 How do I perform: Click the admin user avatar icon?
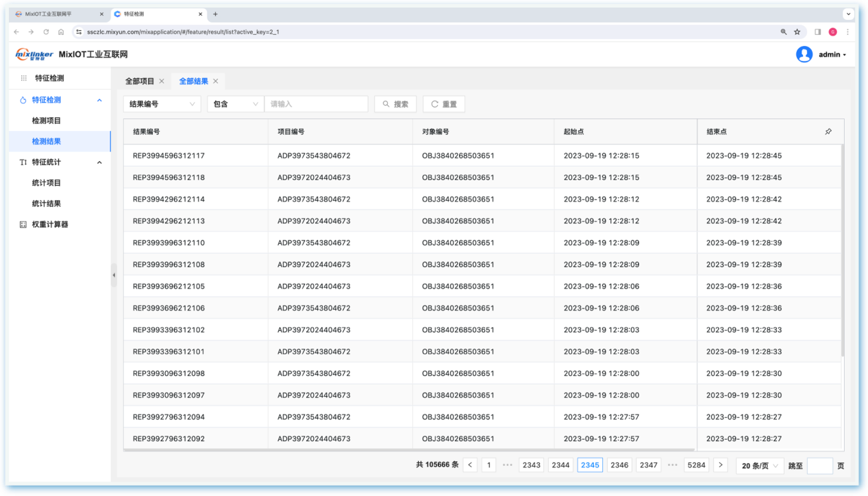[804, 55]
